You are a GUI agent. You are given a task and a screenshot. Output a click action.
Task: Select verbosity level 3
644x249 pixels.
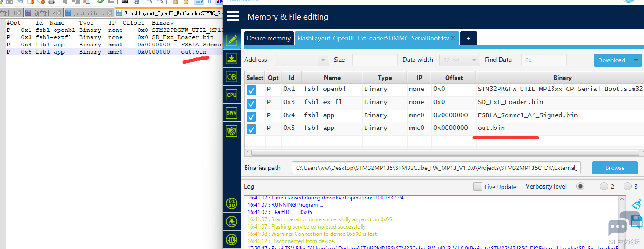coord(628,186)
